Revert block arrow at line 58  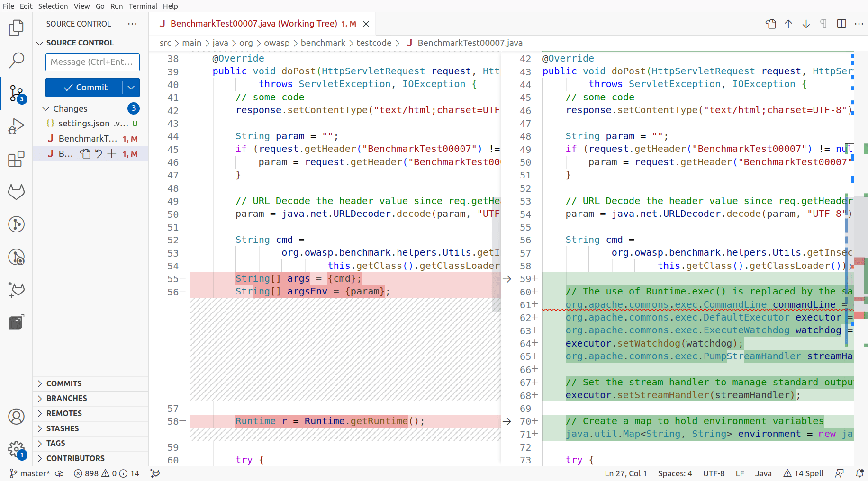point(506,421)
